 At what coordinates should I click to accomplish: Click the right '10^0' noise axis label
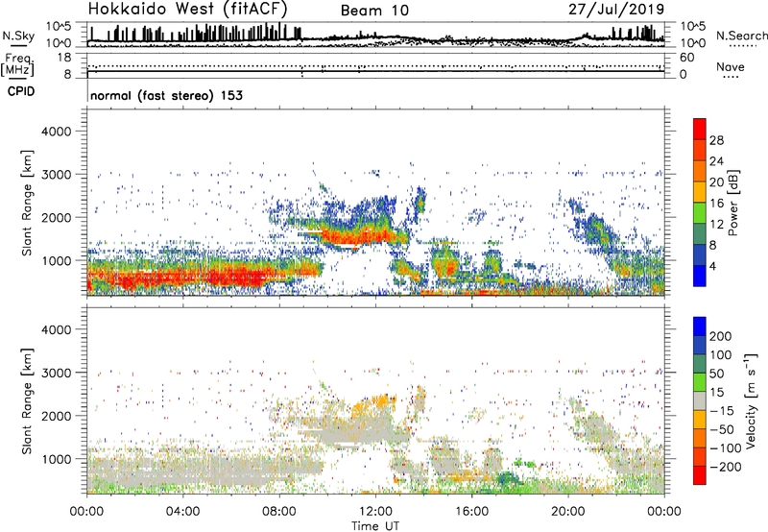pos(693,43)
